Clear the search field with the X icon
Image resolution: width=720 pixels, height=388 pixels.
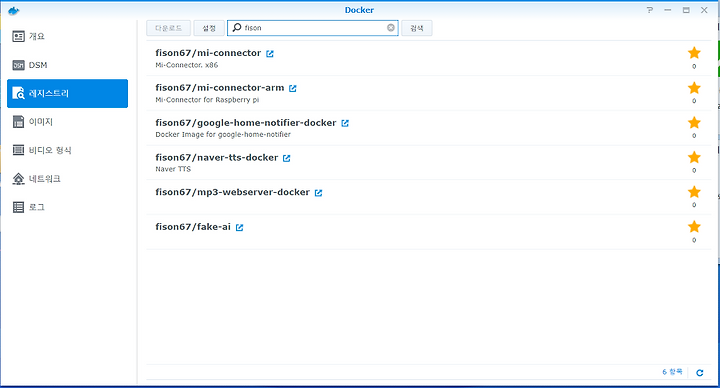(x=391, y=28)
